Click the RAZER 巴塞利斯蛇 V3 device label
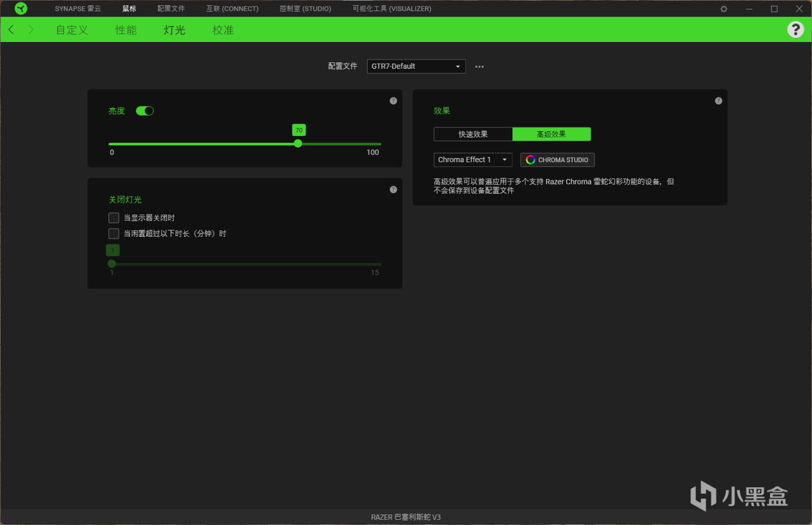This screenshot has height=525, width=812. [x=406, y=517]
